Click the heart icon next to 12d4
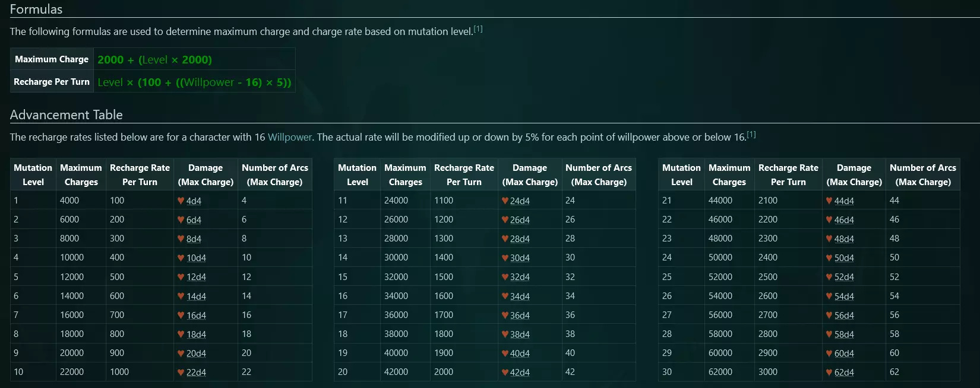This screenshot has height=388, width=980. point(181,277)
